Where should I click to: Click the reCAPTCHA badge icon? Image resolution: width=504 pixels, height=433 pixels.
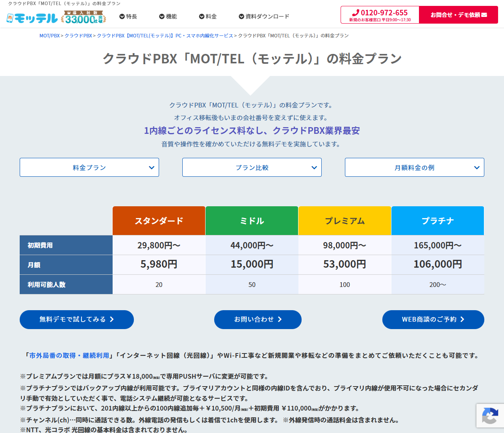[x=490, y=416]
